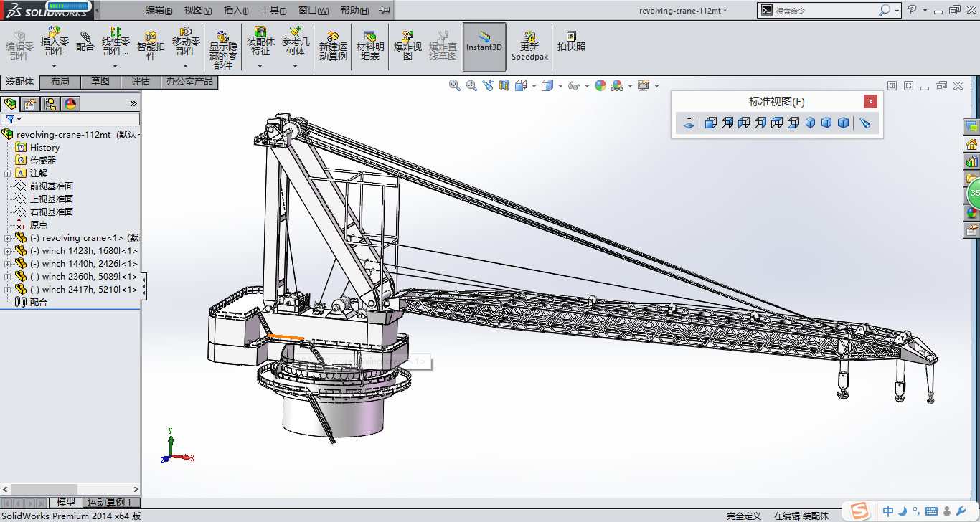
Task: Click the normal-to view icon in 标准视图 toolbar
Action: click(x=689, y=123)
